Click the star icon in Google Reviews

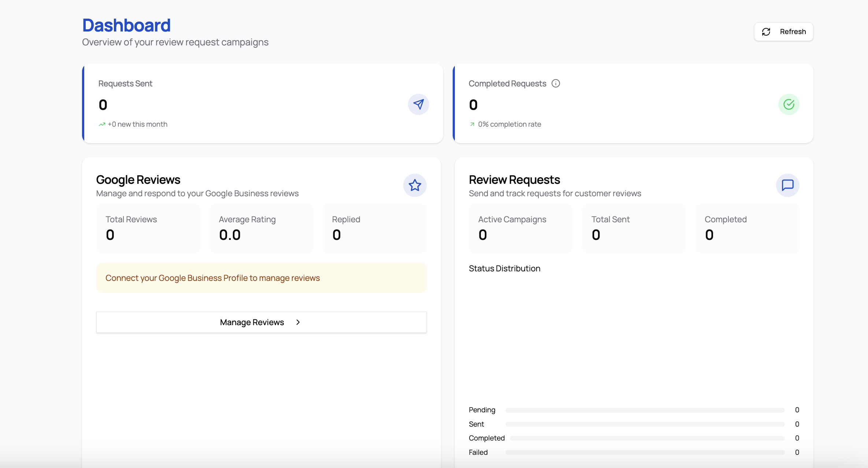click(415, 185)
